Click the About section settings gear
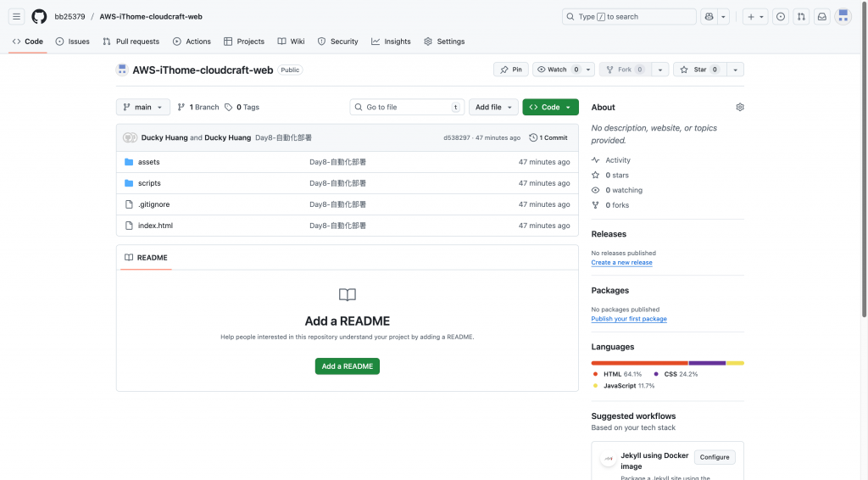 [x=739, y=107]
